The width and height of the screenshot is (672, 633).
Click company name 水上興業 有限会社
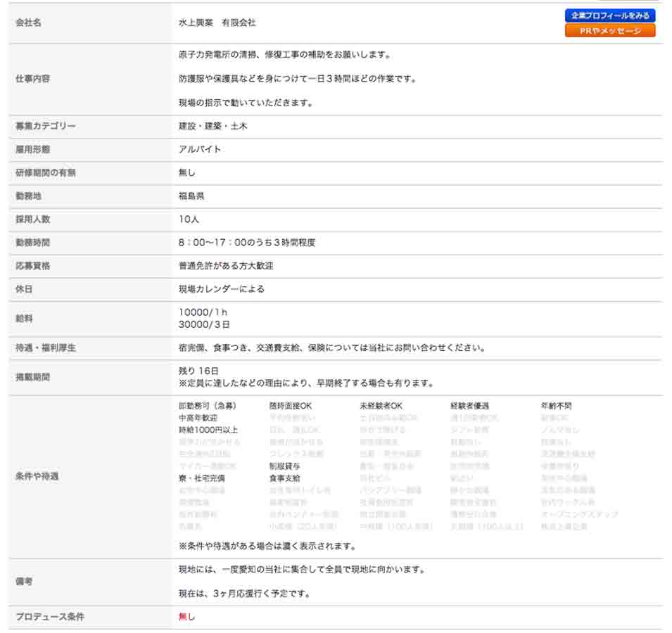point(217,23)
